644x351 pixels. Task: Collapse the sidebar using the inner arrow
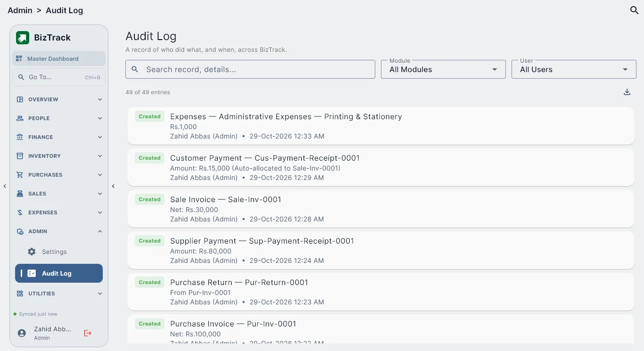click(113, 186)
